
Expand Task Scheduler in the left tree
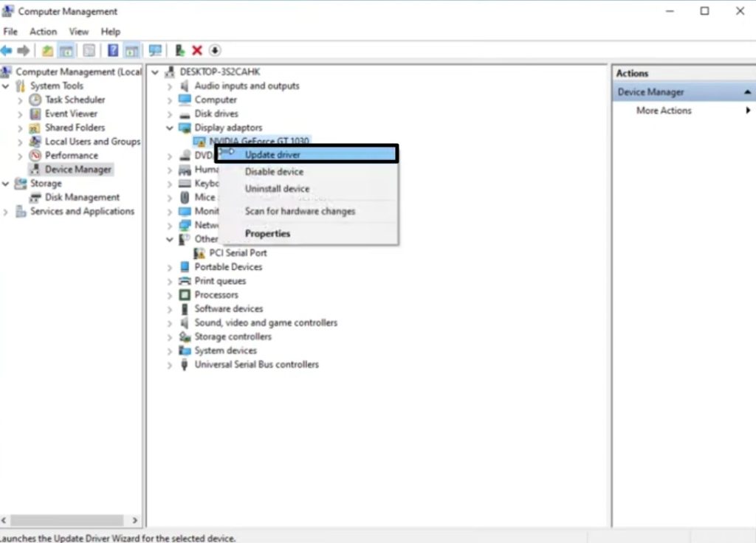pyautogui.click(x=21, y=100)
